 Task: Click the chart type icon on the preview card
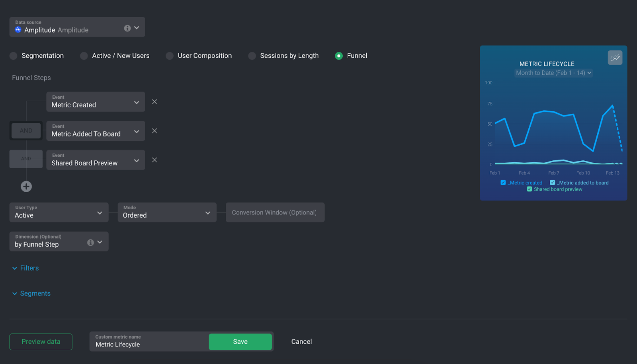coord(614,58)
